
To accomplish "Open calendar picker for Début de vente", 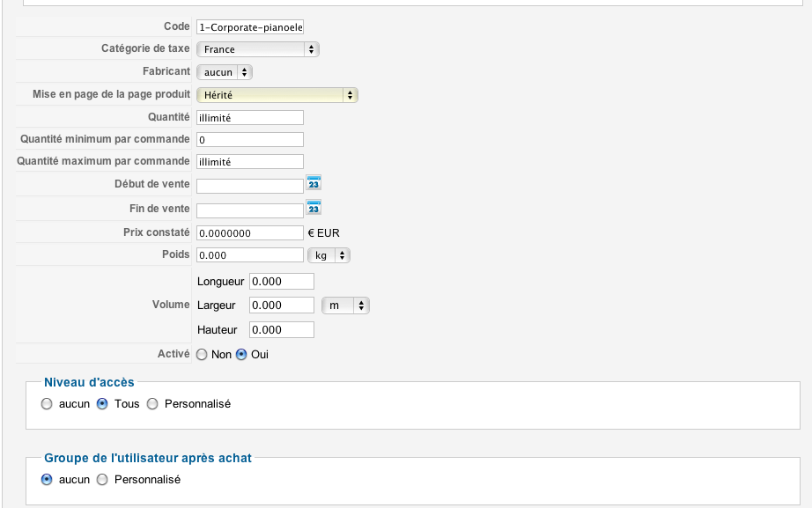I will (314, 183).
